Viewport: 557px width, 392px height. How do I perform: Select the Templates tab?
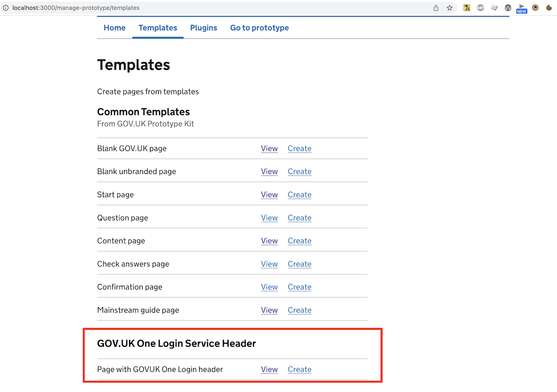tap(158, 28)
